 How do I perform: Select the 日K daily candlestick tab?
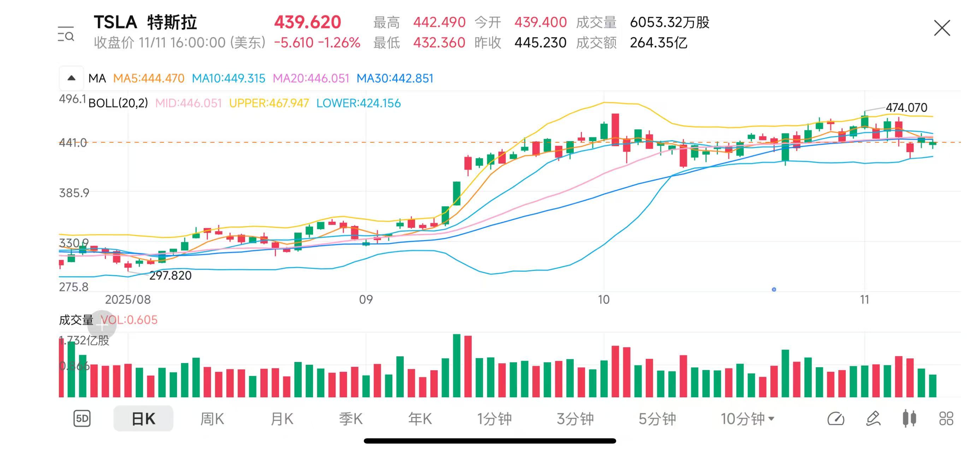pyautogui.click(x=143, y=418)
